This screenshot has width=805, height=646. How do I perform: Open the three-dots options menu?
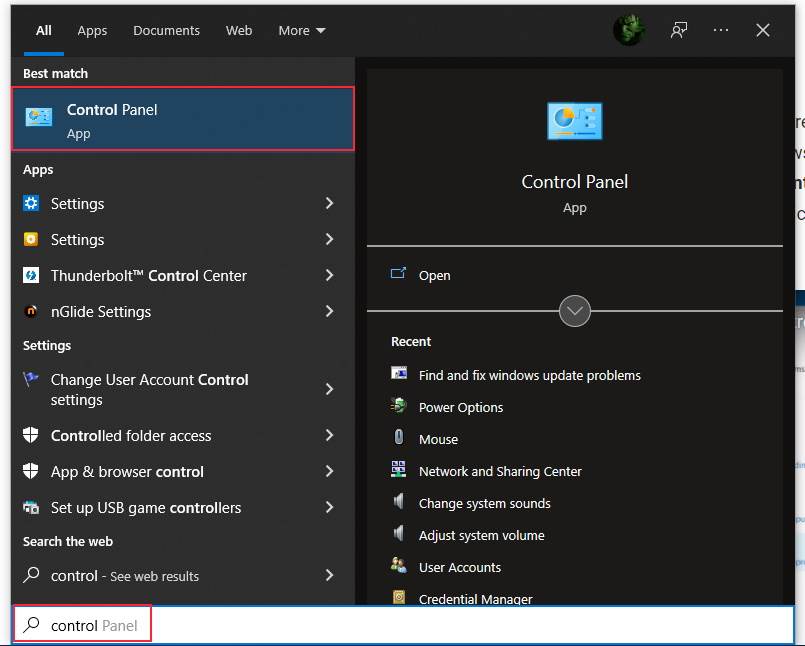point(721,30)
